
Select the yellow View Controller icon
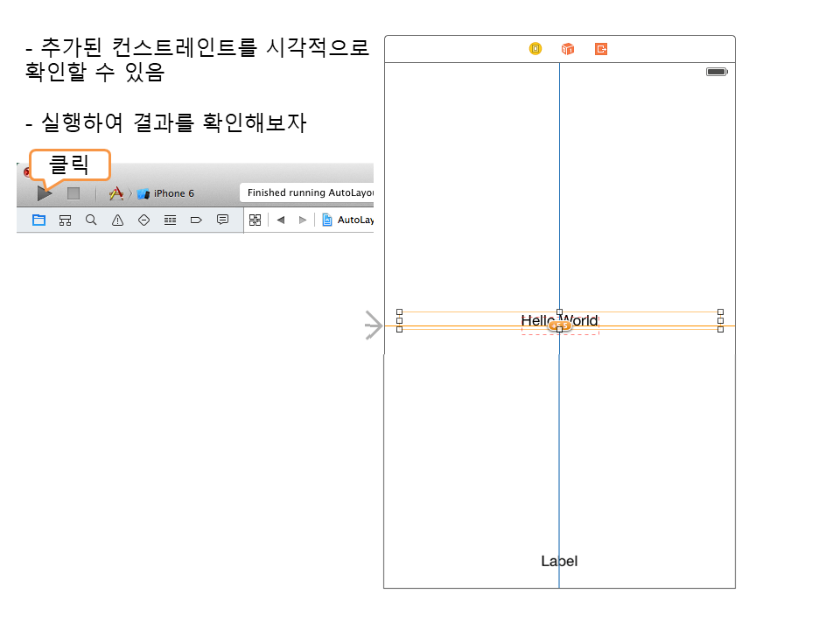(535, 49)
